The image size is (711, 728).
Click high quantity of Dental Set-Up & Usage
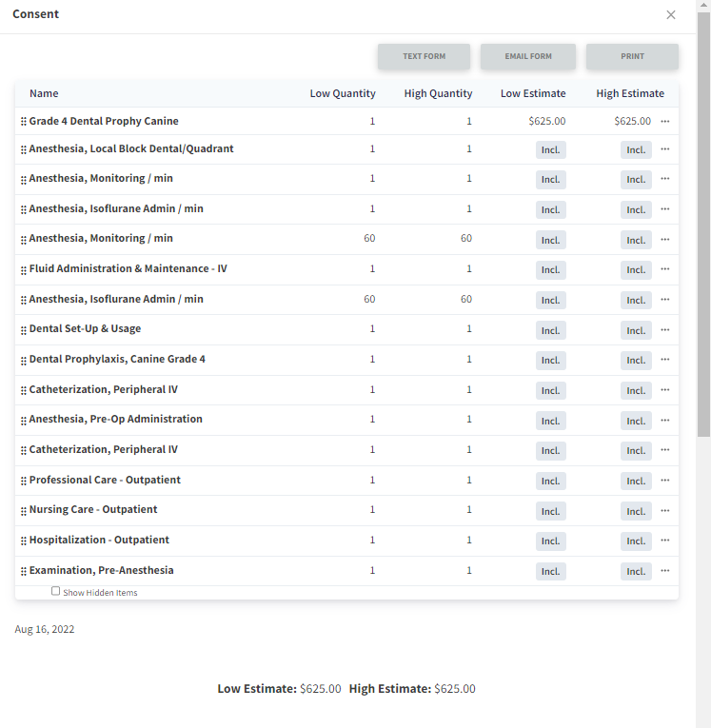click(469, 328)
